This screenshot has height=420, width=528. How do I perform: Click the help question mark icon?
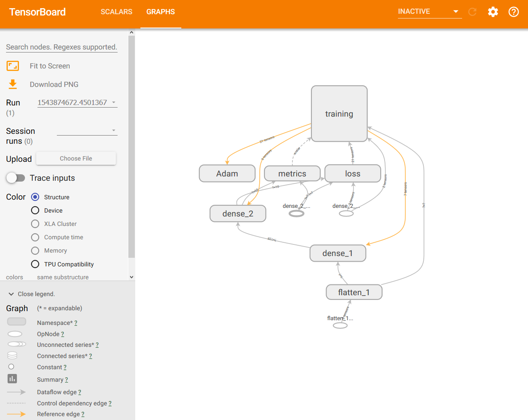click(x=513, y=12)
